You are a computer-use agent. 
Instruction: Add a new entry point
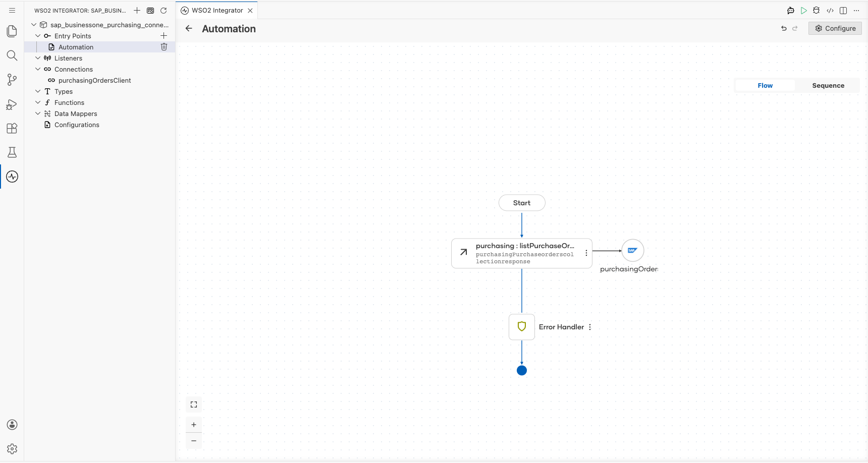coord(164,36)
